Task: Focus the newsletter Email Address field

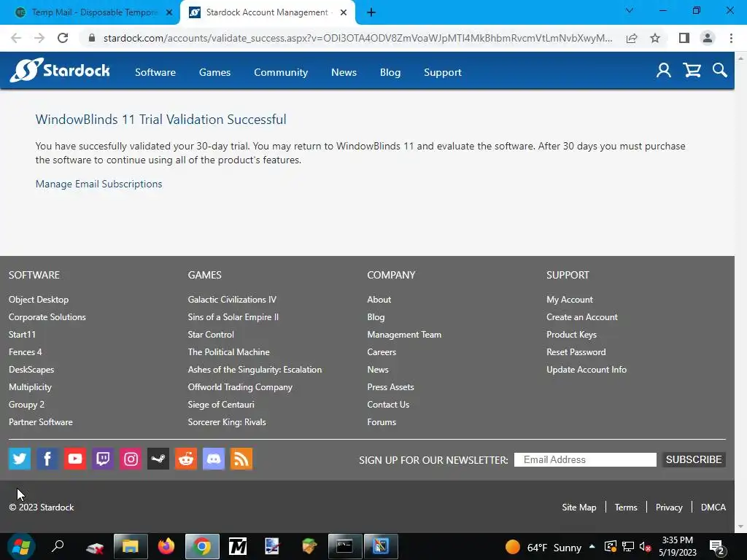Action: coord(586,459)
